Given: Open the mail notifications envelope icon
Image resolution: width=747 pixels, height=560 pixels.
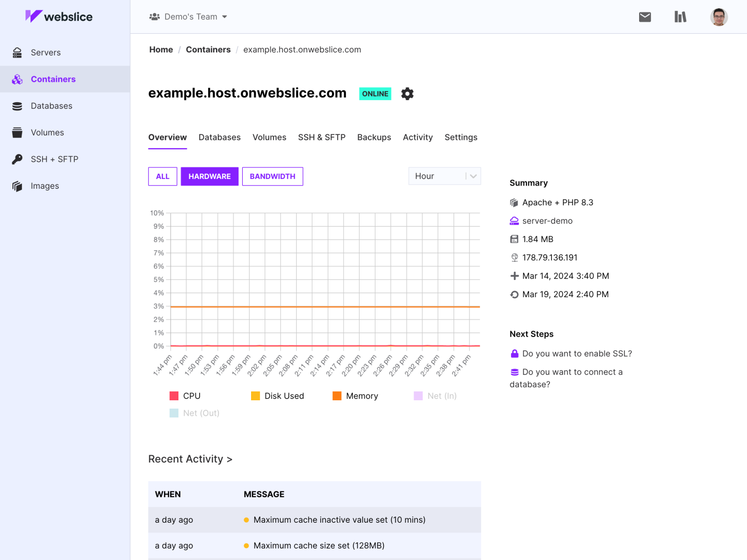Looking at the screenshot, I should (x=645, y=17).
